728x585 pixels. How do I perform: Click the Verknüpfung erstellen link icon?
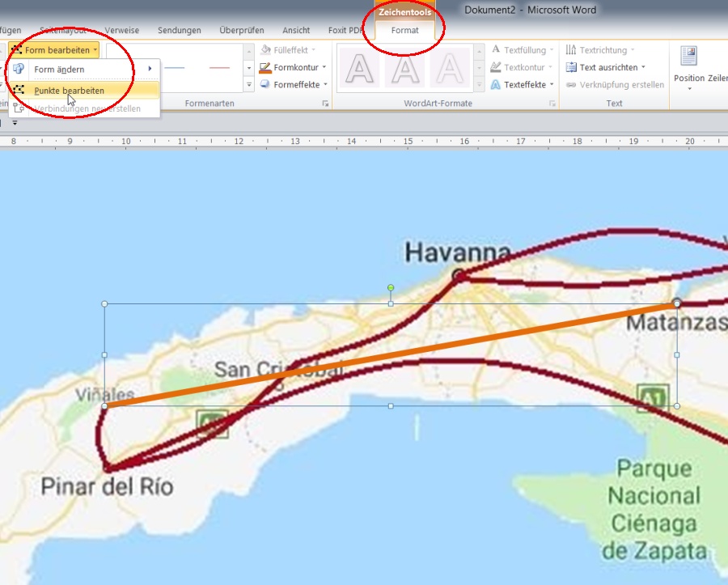pyautogui.click(x=572, y=84)
